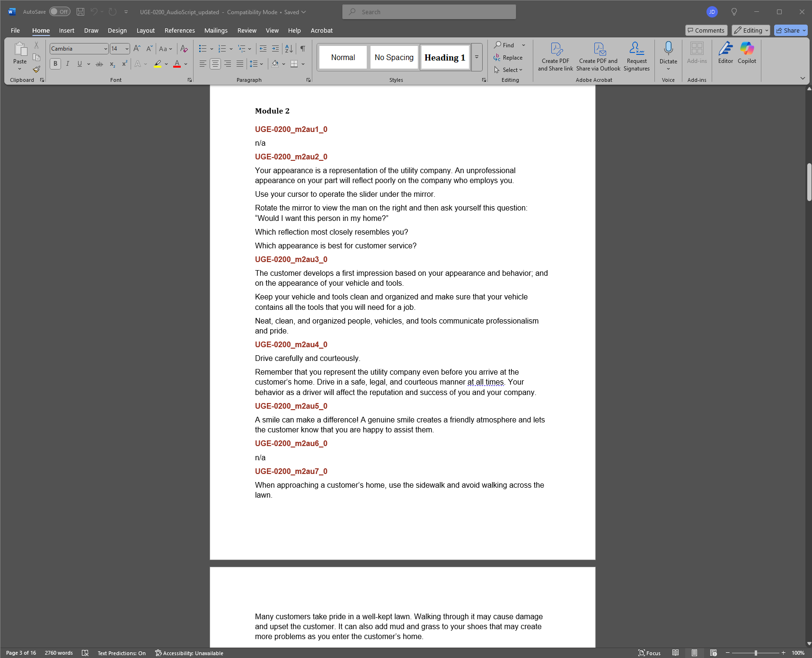Toggle the AutoSave switch
Image resolution: width=812 pixels, height=658 pixels.
click(x=60, y=12)
